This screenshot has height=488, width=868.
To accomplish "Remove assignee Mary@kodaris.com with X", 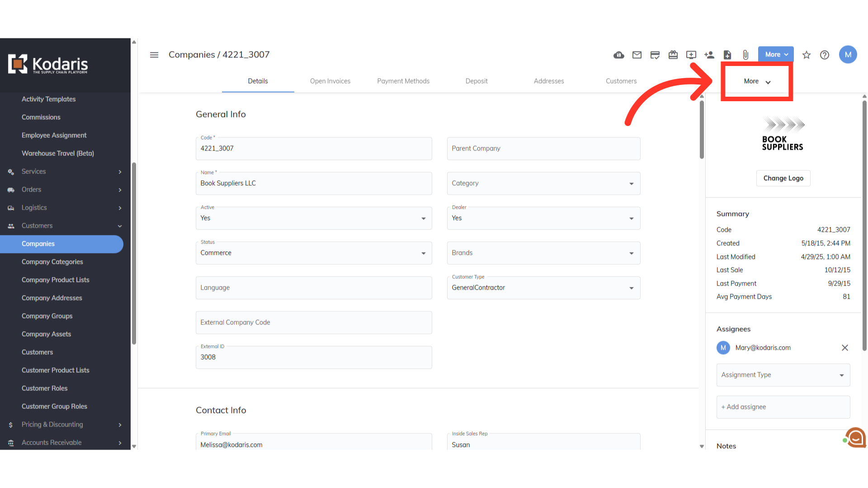I will (x=844, y=347).
